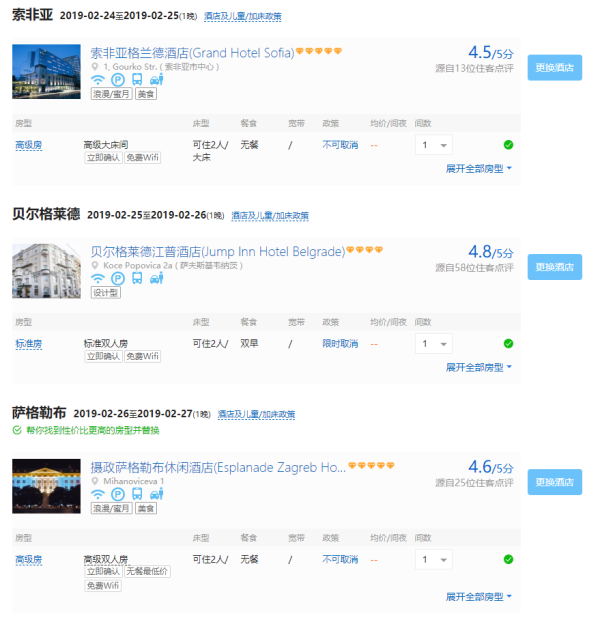Screen dimensions: 600x618
Task: Click airport pickup icon for Jump Inn Hotel Belgrade
Action: pyautogui.click(x=157, y=279)
